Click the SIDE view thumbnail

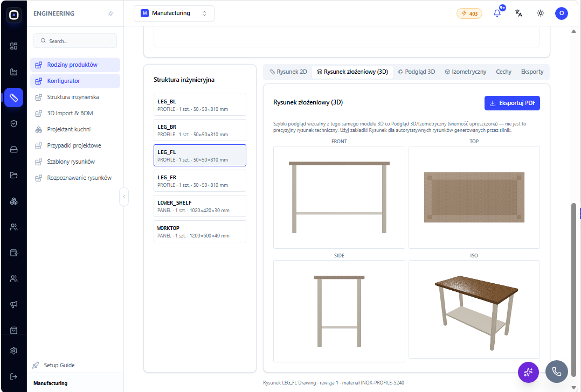tap(339, 311)
